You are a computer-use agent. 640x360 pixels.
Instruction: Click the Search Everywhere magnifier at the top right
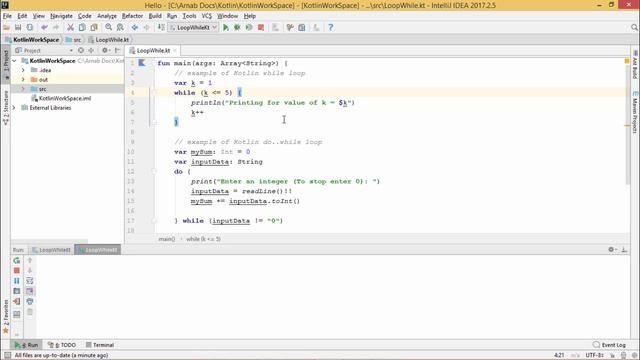point(634,27)
